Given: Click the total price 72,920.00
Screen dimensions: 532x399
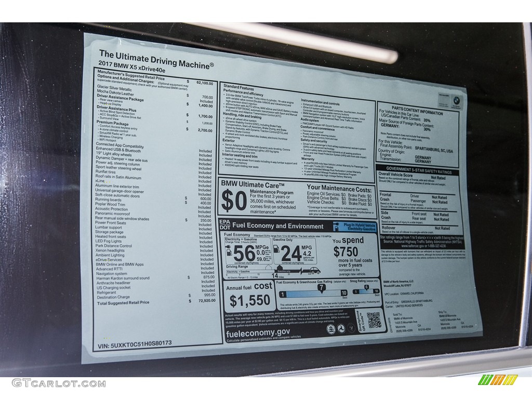Looking at the screenshot, I should coord(206,301).
